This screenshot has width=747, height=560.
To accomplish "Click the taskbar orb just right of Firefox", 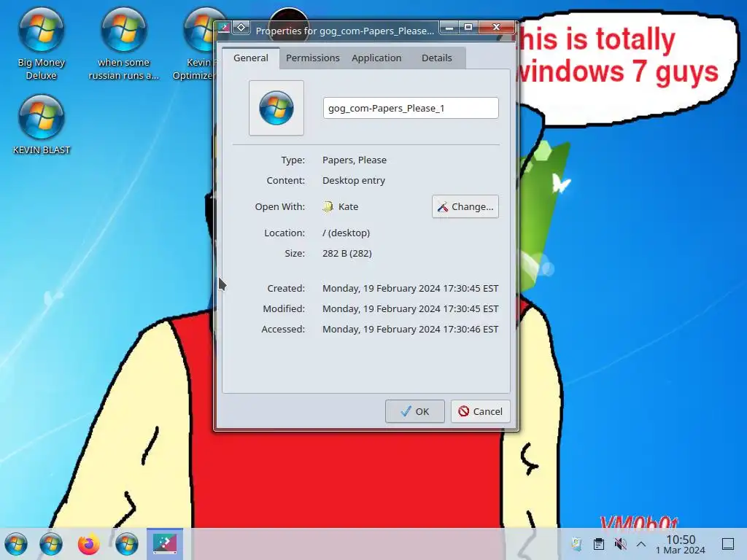I will coord(127,544).
